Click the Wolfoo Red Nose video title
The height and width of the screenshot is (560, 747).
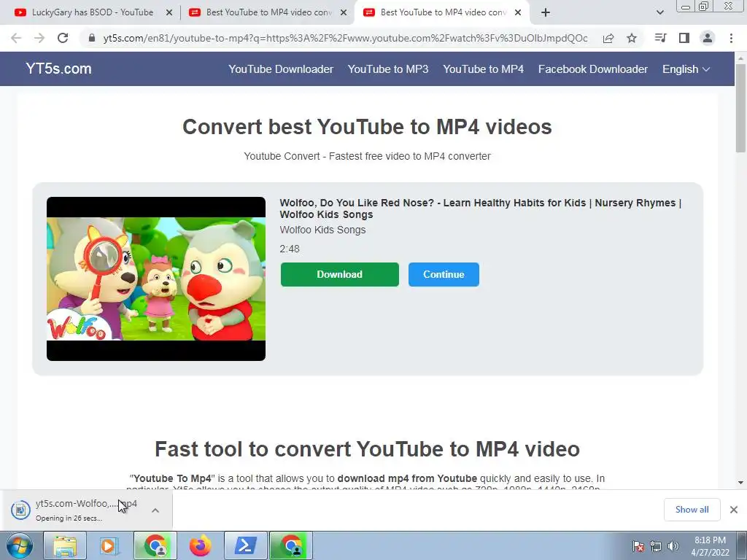point(481,209)
